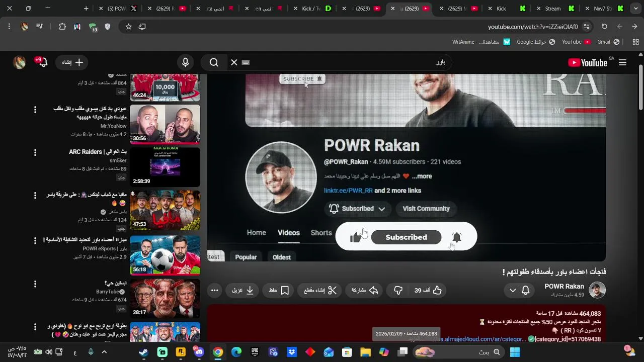Click the Chrome address bar URL
This screenshot has height=362, width=644.
[x=533, y=27]
